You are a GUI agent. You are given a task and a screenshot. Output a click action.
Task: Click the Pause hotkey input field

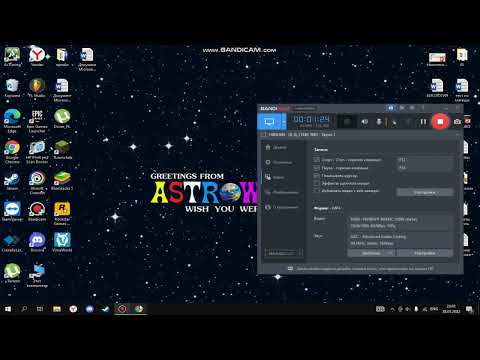click(x=425, y=168)
